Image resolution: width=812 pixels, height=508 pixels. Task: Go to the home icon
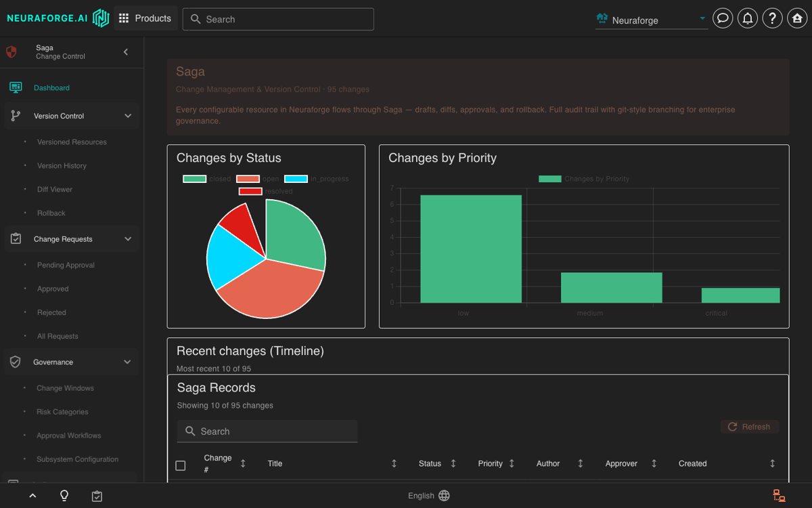pos(797,18)
